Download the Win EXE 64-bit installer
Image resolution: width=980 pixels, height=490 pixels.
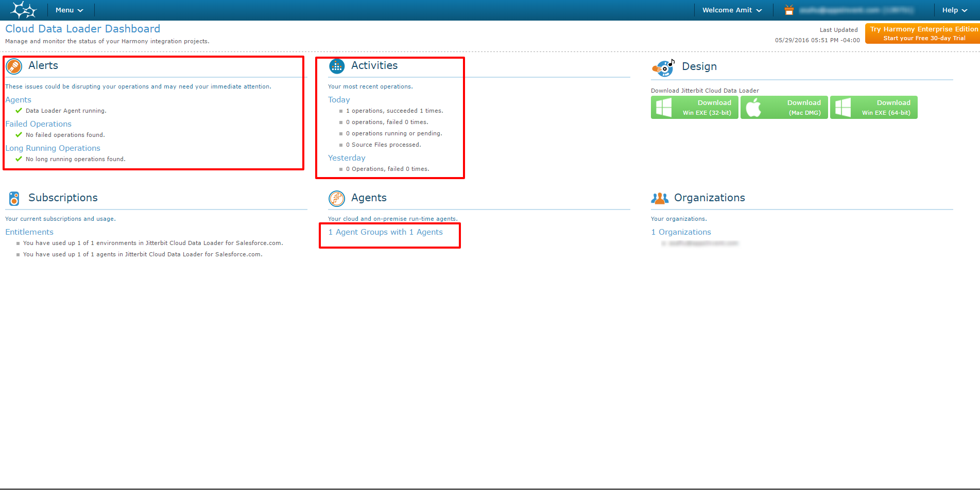pos(874,108)
